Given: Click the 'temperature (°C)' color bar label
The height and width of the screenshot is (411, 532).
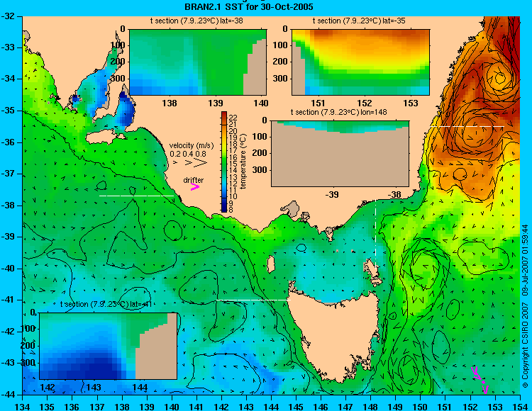Looking at the screenshot, I should point(243,162).
